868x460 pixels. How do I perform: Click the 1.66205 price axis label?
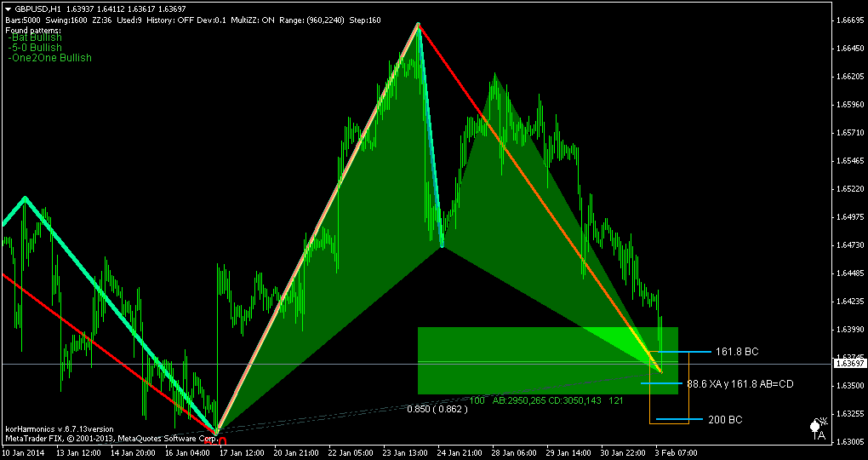pos(851,77)
